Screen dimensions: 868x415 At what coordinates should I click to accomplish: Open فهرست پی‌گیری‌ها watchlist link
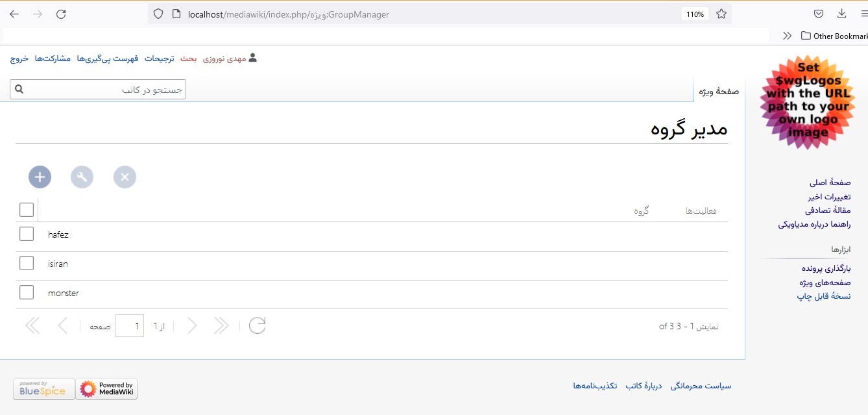tap(108, 58)
